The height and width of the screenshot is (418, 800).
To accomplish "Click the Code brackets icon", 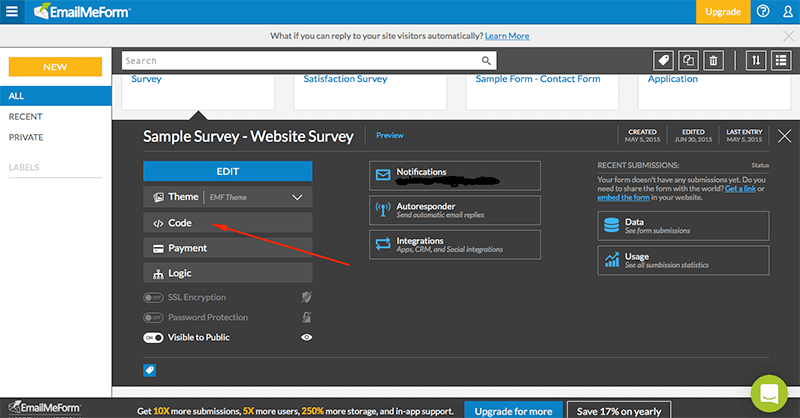I will (158, 224).
